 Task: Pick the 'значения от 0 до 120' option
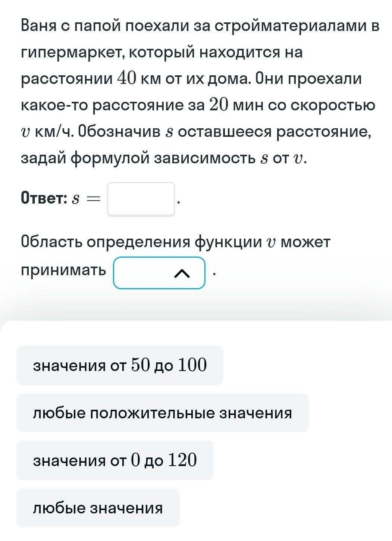(115, 460)
